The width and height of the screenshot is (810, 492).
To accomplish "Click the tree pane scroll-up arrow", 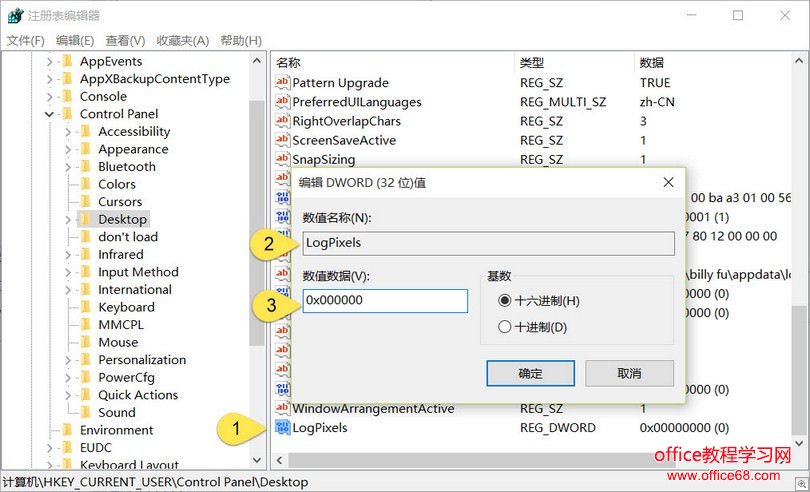I will 257,61.
